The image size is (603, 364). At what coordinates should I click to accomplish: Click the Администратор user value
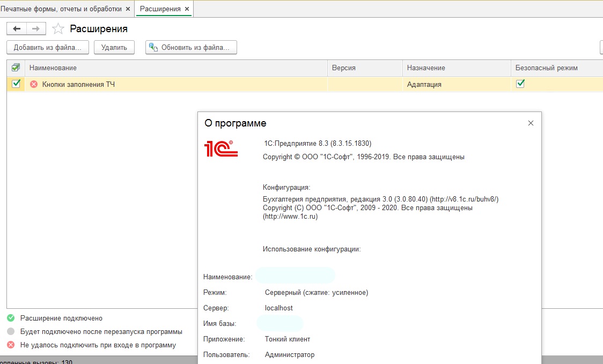pyautogui.click(x=290, y=354)
